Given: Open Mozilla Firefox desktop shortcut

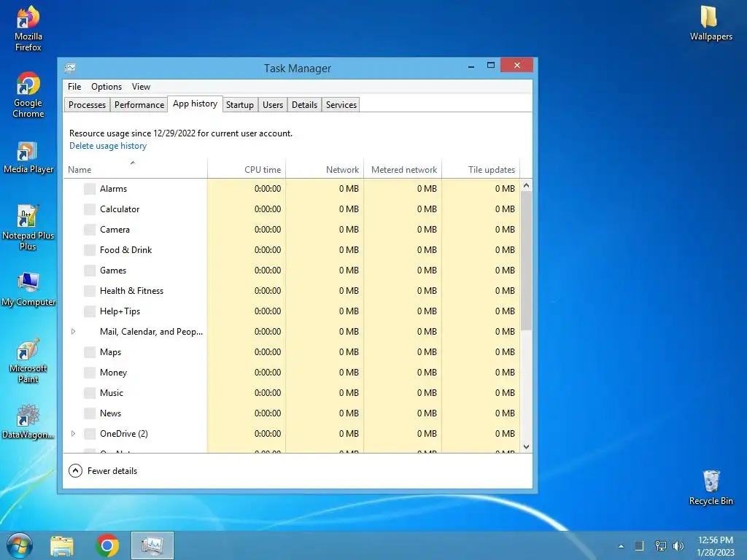Looking at the screenshot, I should [x=28, y=28].
